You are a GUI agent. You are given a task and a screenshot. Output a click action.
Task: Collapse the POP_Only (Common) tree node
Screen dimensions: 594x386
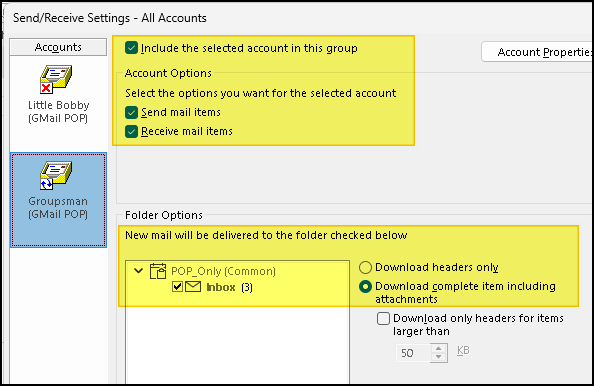(139, 271)
